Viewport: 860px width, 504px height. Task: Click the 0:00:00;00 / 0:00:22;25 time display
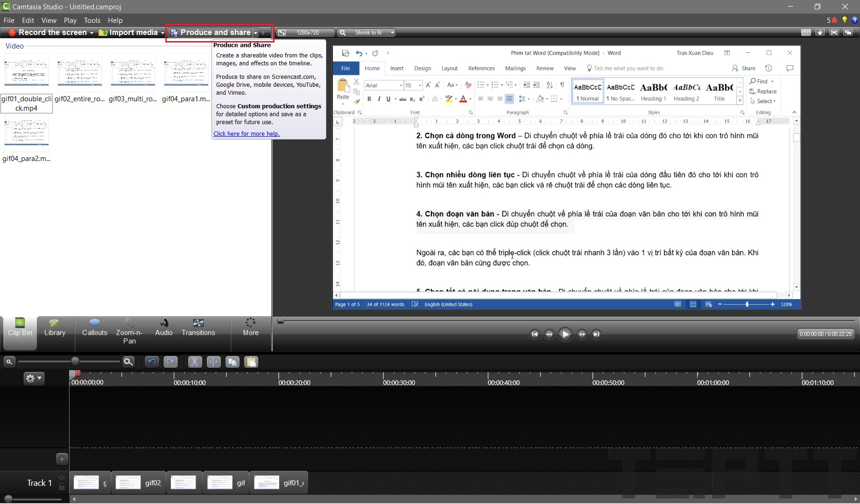coord(825,334)
